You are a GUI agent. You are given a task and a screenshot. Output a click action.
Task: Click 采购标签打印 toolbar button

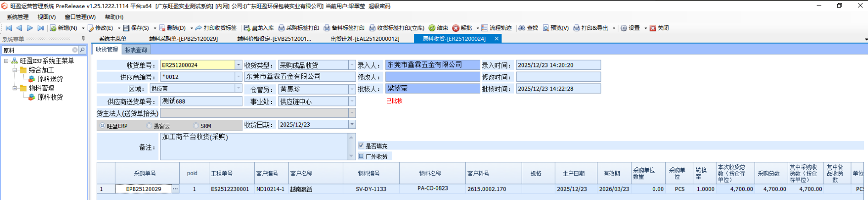click(x=299, y=28)
